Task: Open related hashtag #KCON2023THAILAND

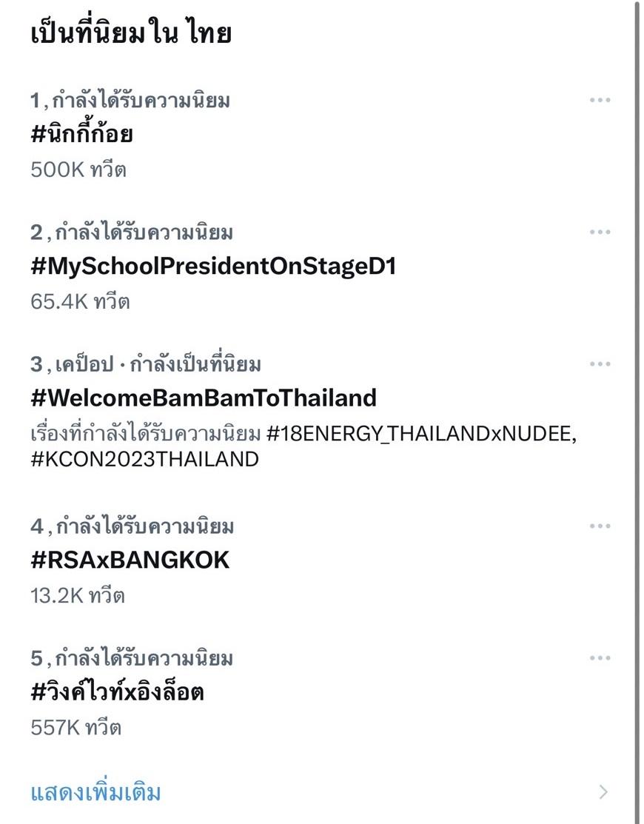Action: click(144, 459)
